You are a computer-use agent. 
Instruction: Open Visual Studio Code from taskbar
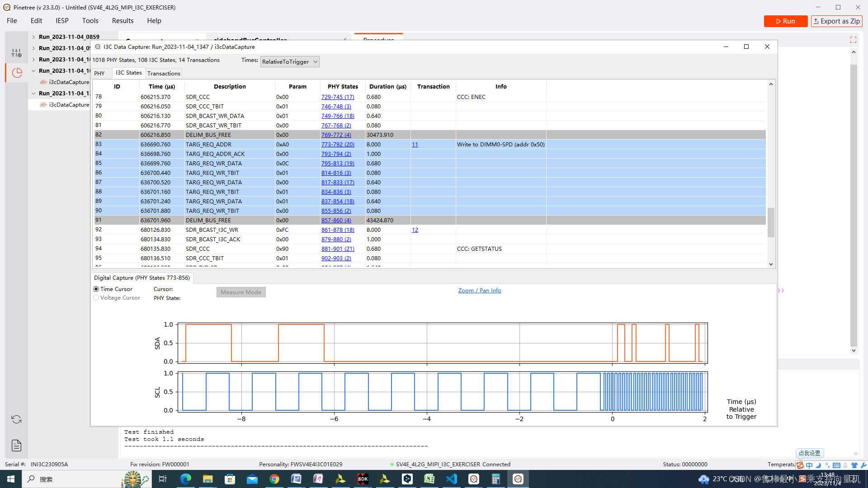[451, 479]
